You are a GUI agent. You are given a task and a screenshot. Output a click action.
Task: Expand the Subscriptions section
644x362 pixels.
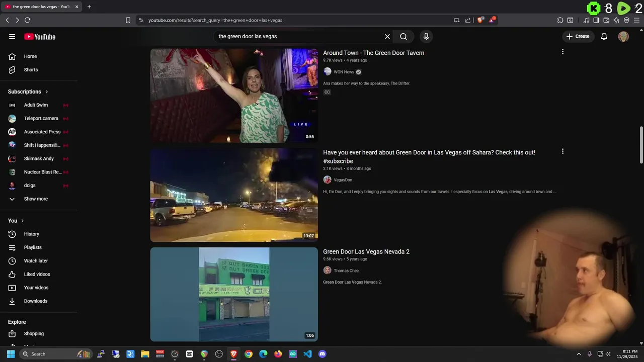(28, 92)
